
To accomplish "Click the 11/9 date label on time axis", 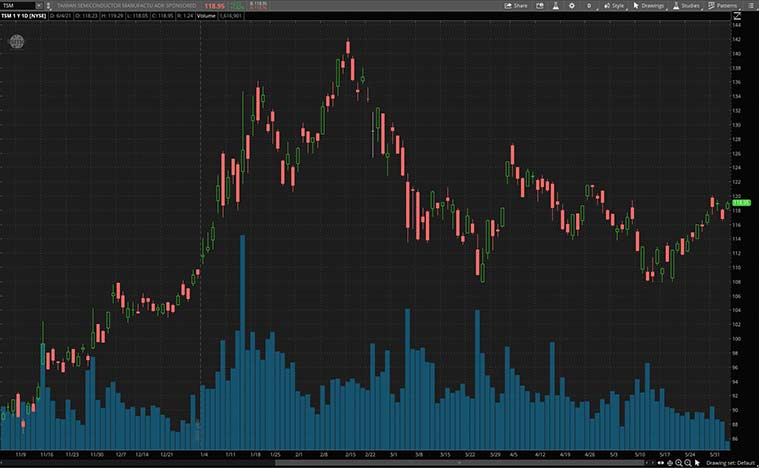I will tap(21, 454).
